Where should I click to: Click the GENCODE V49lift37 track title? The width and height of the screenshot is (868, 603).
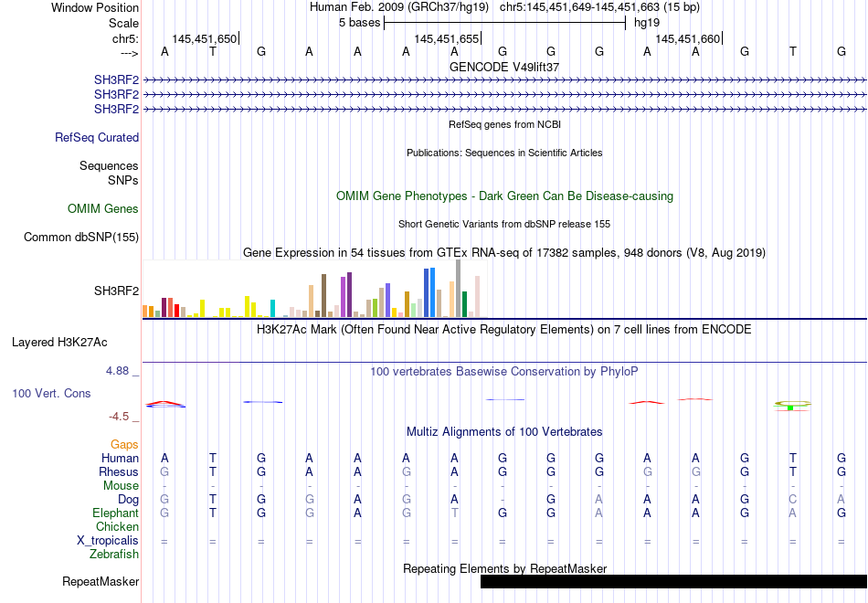(x=504, y=67)
